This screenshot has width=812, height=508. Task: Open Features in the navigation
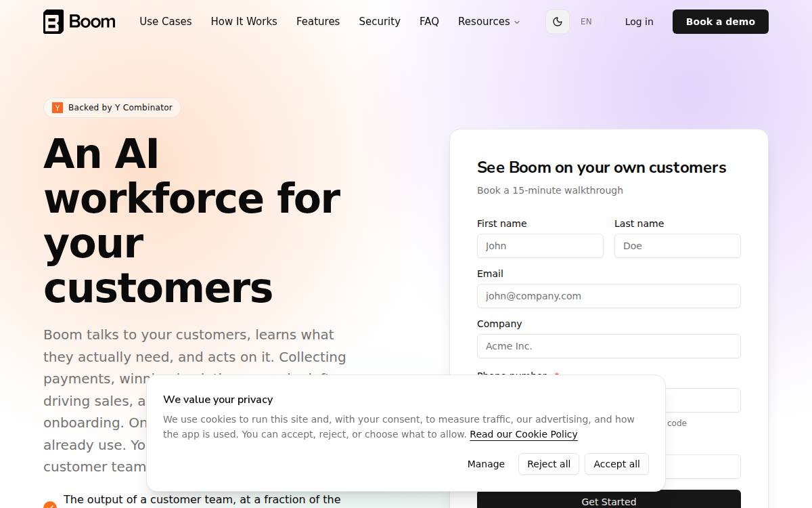(318, 22)
